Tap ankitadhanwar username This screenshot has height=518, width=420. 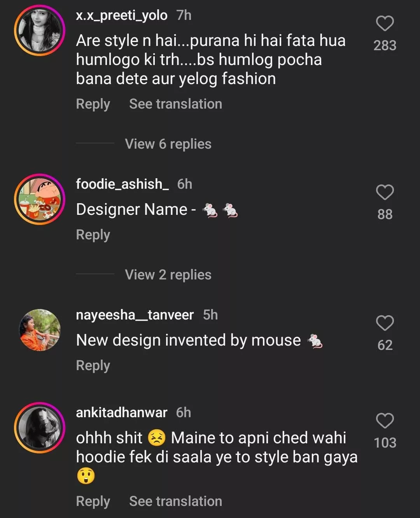click(x=121, y=413)
